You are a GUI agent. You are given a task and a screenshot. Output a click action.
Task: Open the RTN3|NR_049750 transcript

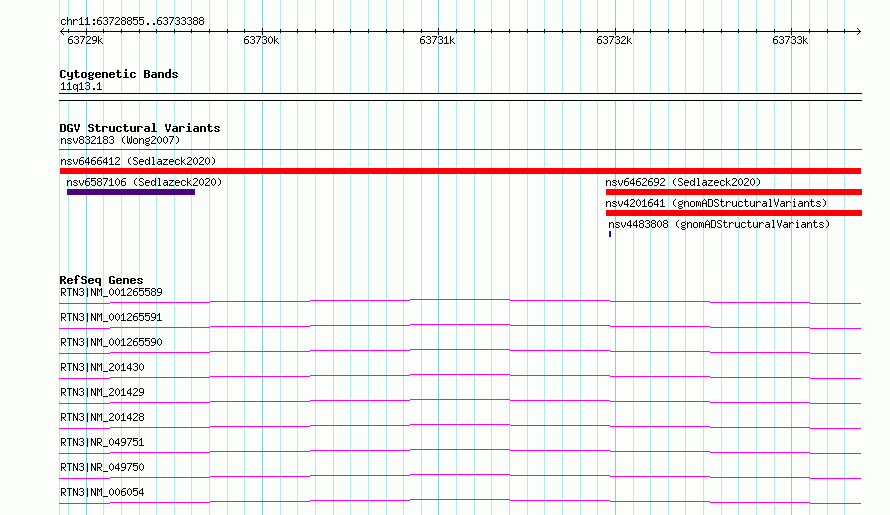102,467
